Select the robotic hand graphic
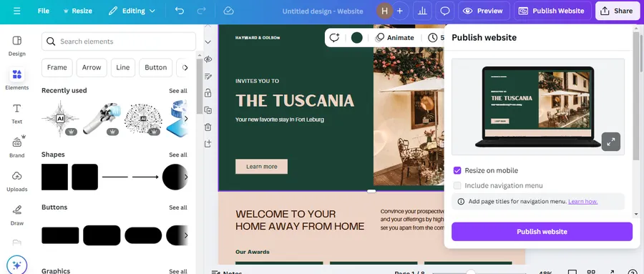644x274 pixels. coord(102,118)
